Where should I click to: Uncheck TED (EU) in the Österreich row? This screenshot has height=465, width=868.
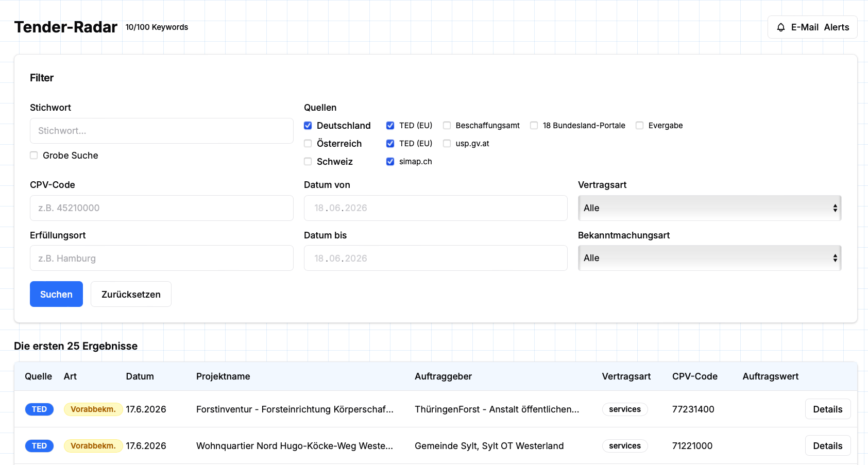(x=390, y=144)
